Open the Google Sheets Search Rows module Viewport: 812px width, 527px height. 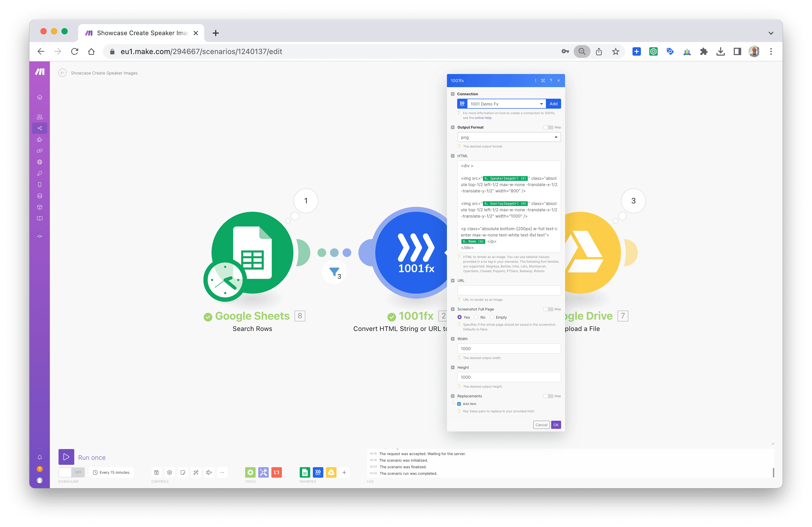click(x=252, y=253)
